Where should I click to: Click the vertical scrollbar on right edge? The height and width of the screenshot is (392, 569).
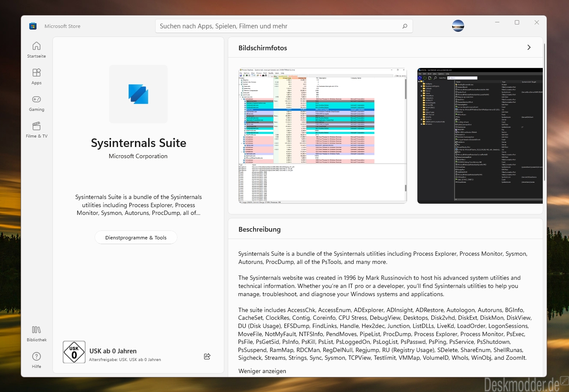[x=545, y=112]
